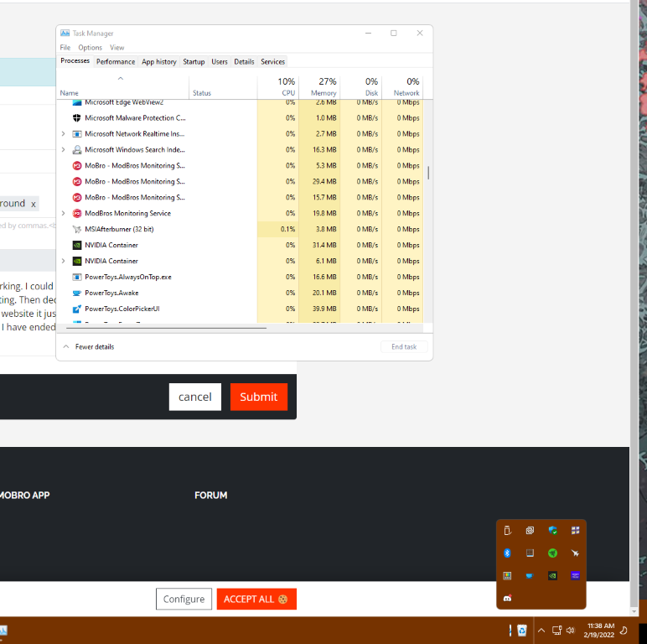Switch to the Details tab
Image resolution: width=647 pixels, height=644 pixels.
pos(244,61)
